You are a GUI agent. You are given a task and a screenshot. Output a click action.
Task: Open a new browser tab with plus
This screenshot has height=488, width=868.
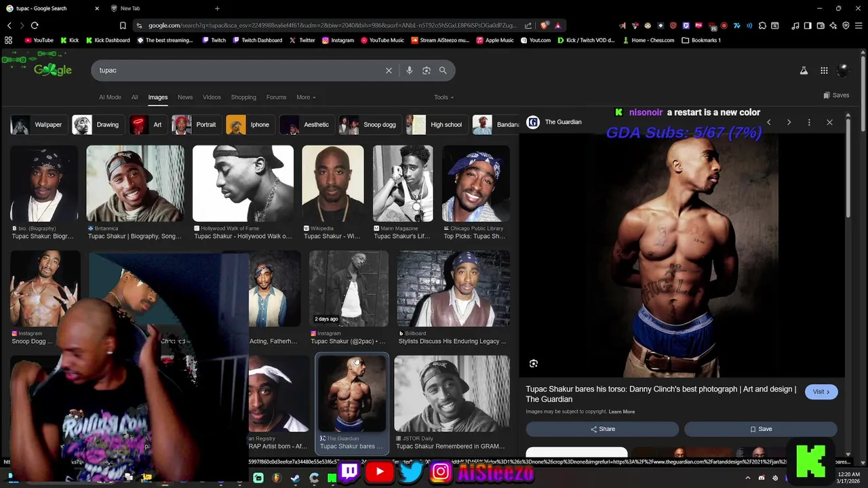(x=217, y=8)
